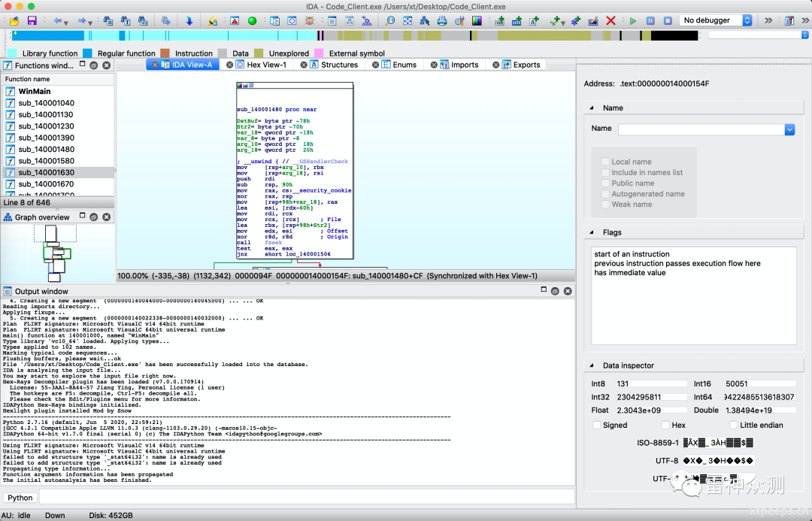Click the flowchart graph icon in toolbar
Screen dimensions: 812x521
[367, 21]
